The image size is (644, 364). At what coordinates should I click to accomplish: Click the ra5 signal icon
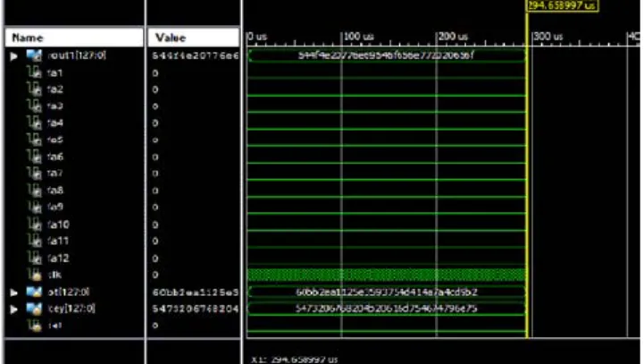35,140
